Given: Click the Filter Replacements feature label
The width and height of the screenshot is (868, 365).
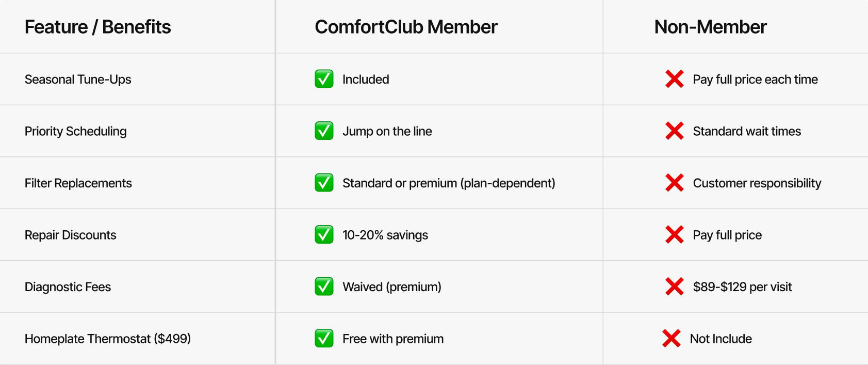Looking at the screenshot, I should coord(78,183).
